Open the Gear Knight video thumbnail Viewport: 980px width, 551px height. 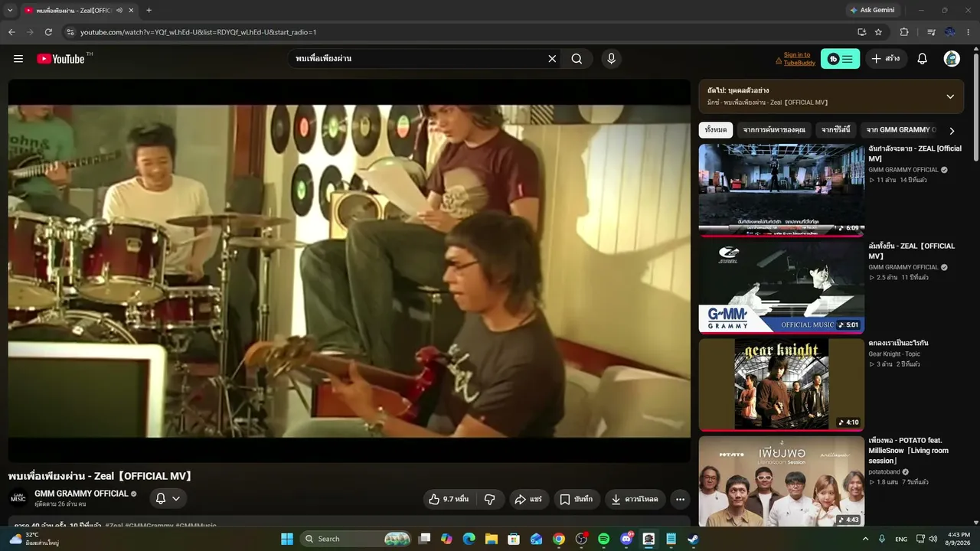click(x=782, y=385)
